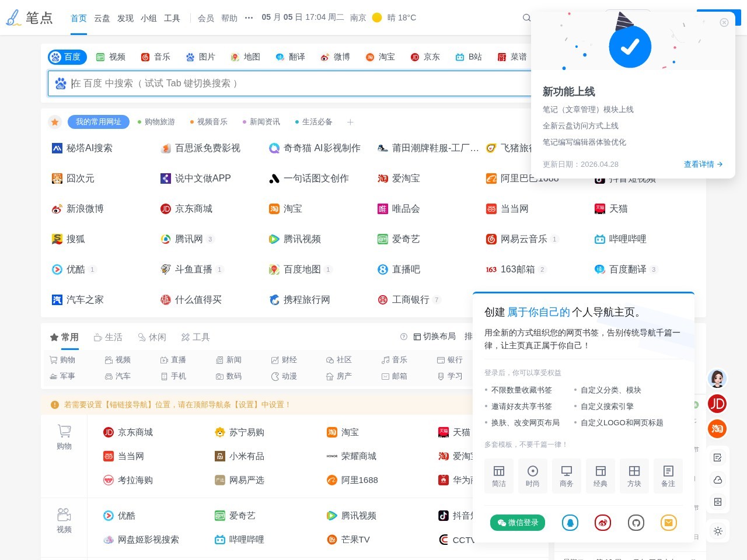Image resolution: width=747 pixels, height=560 pixels.
Task: Close the 新功能上线 popup
Action: pos(724,22)
